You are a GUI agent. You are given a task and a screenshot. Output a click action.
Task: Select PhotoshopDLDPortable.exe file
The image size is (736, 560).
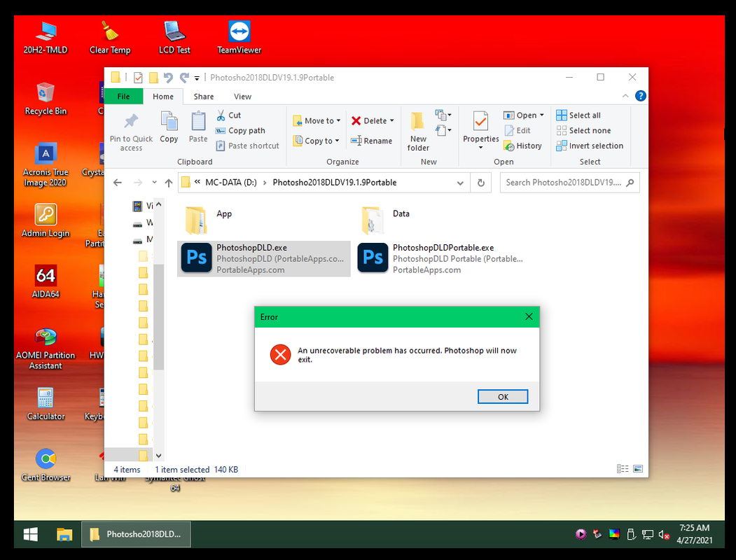pos(441,258)
